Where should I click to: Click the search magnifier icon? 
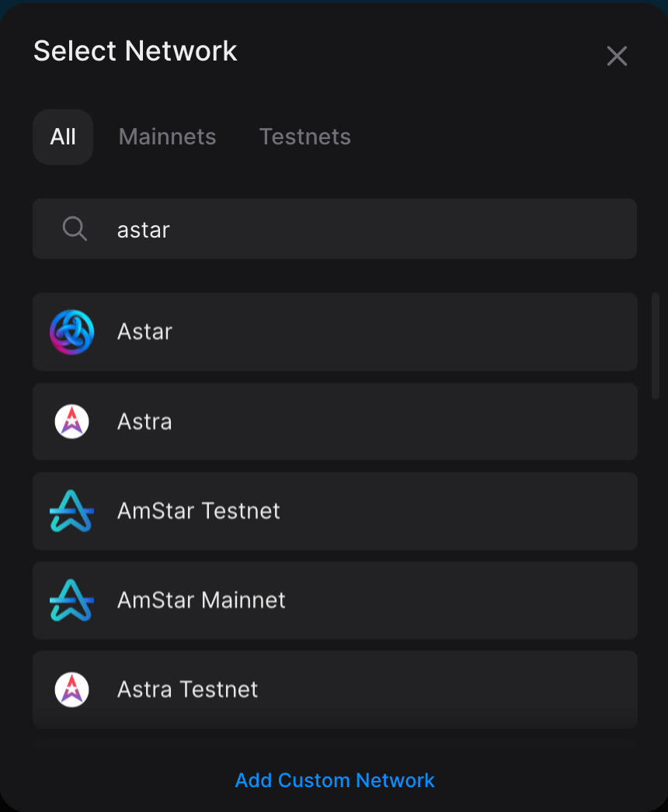click(x=74, y=228)
